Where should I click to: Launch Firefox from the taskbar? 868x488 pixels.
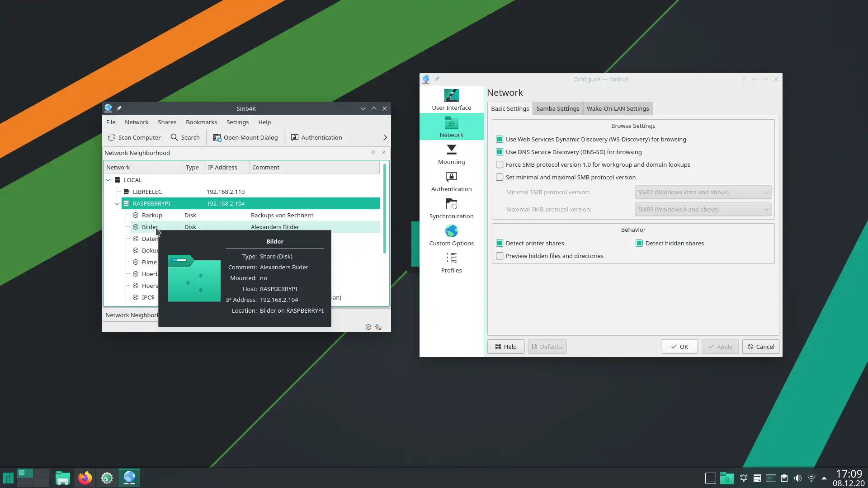[x=85, y=478]
